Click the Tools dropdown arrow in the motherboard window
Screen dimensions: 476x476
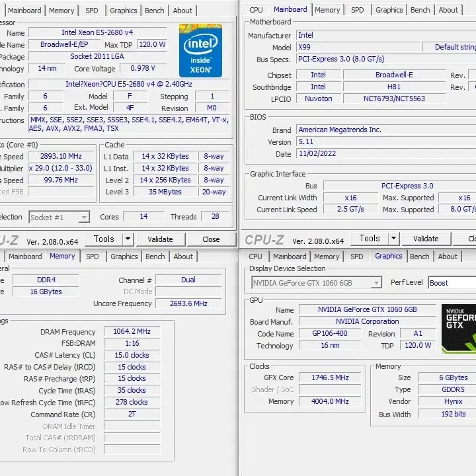tap(394, 239)
